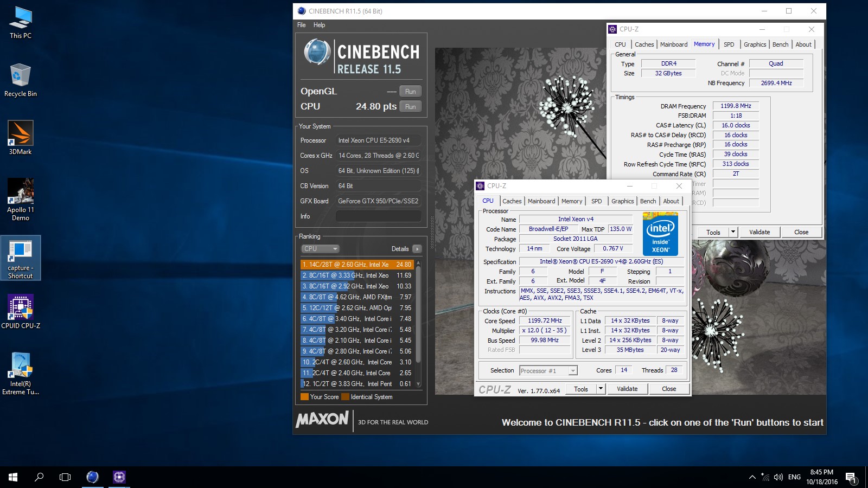
Task: Click Tools in back CPU-Z window
Action: pyautogui.click(x=713, y=233)
